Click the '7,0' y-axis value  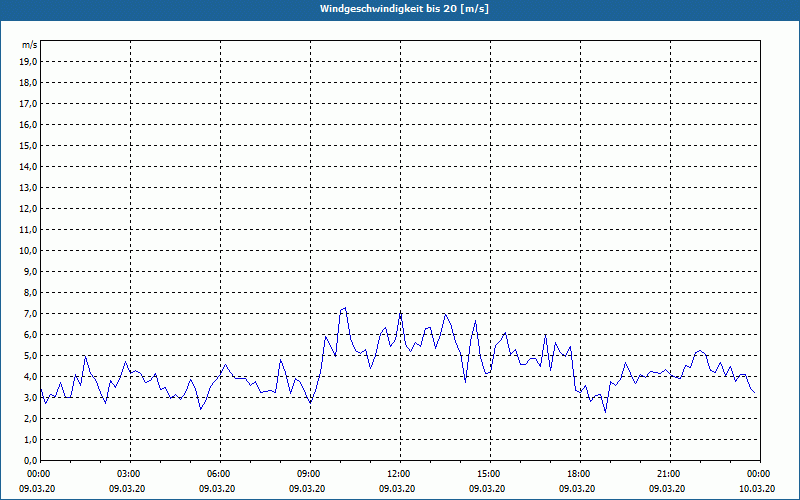[x=30, y=313]
